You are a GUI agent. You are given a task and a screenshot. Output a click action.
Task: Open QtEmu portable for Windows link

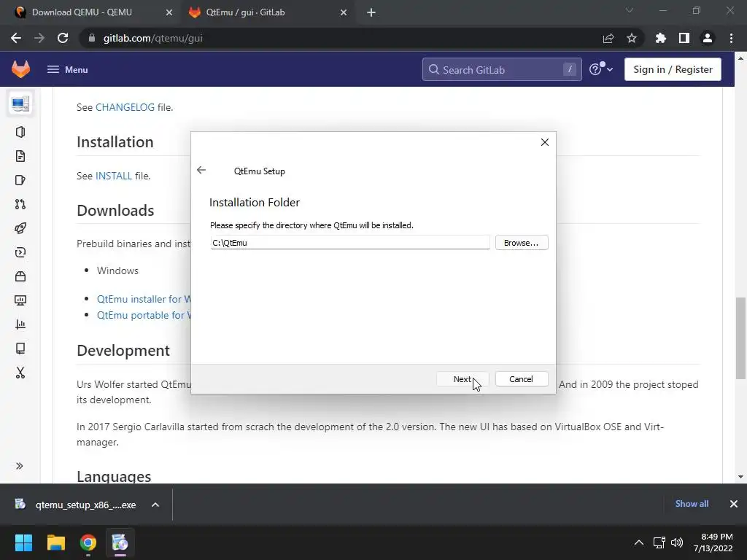144,315
